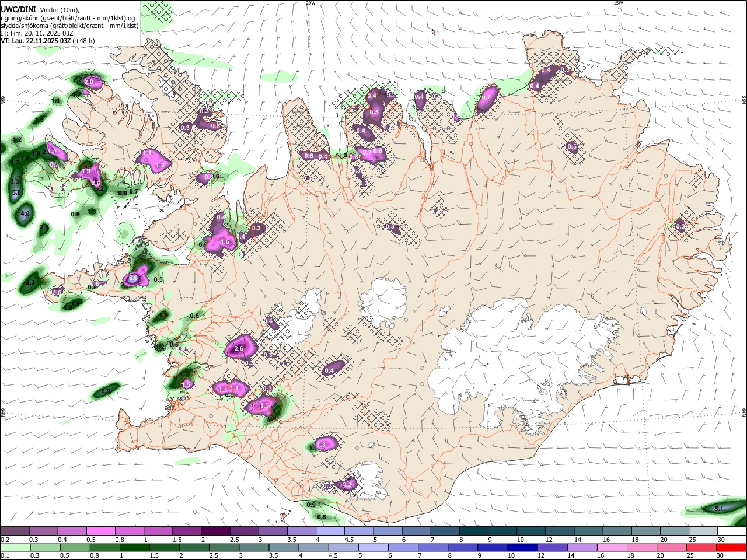Click the 30 label on the upper snow scale
747x560 pixels.
[x=721, y=540]
